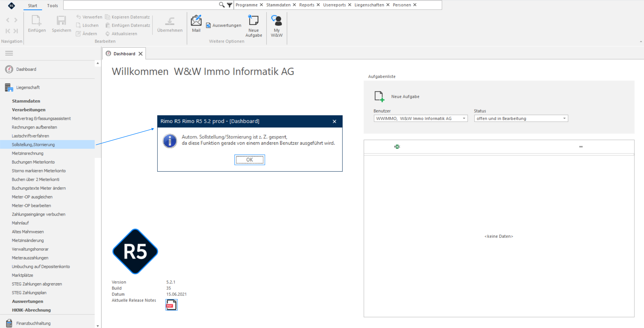
Task: Select the Start ribbon tab
Action: click(32, 6)
